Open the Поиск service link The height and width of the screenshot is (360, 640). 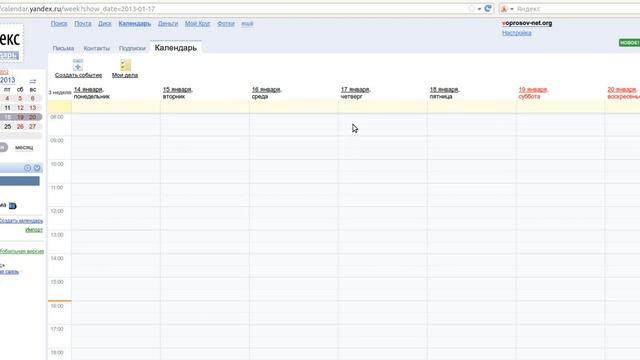59,24
